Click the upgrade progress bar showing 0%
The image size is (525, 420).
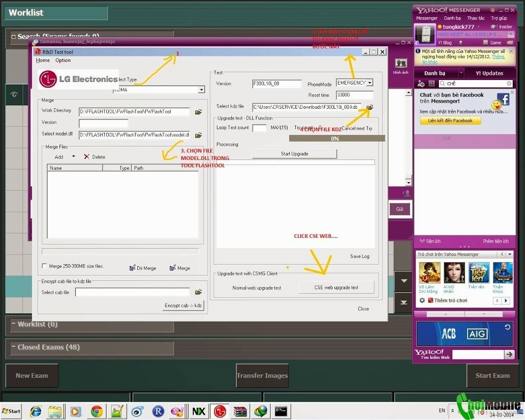(x=337, y=138)
